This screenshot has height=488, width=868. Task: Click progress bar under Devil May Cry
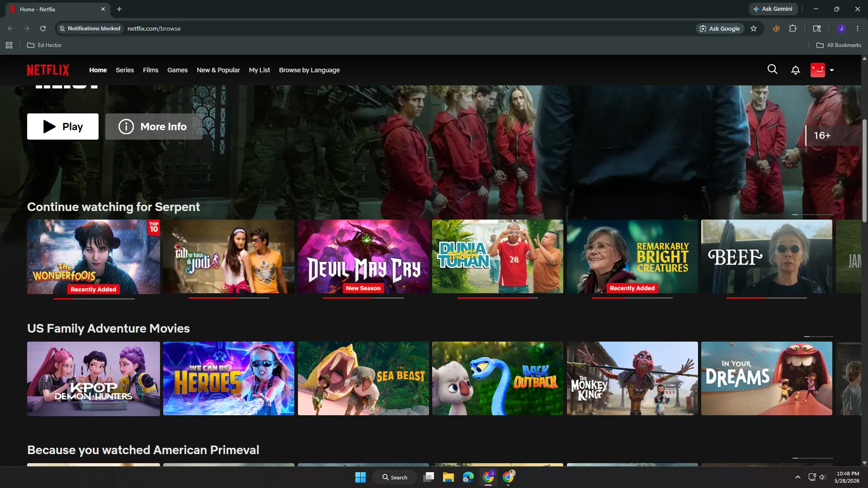(x=363, y=298)
